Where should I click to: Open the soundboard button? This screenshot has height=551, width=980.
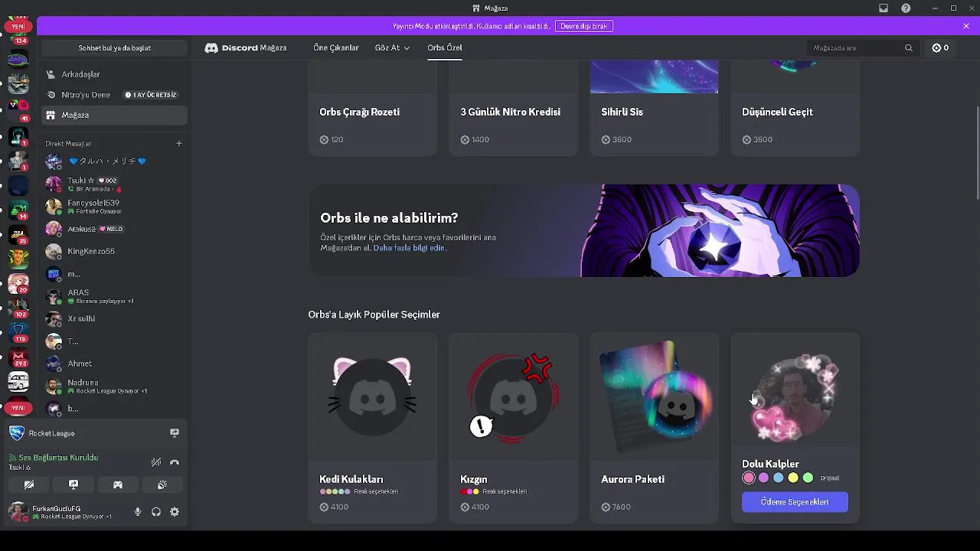coord(162,484)
